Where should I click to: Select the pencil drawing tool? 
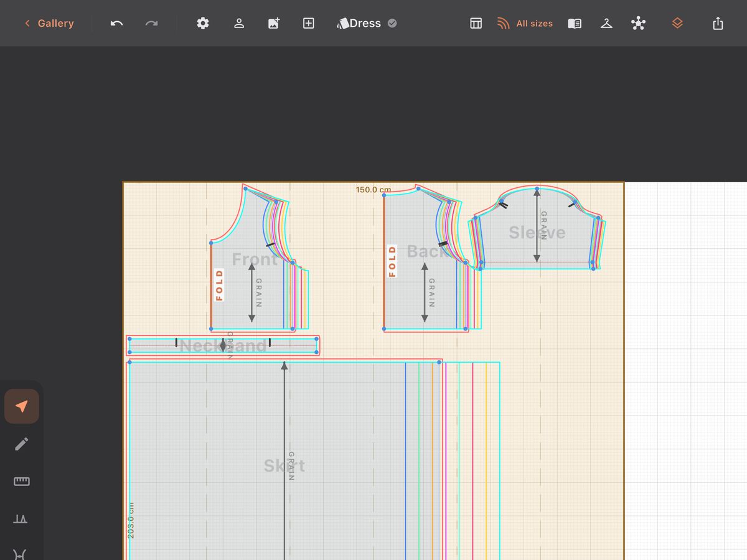tap(22, 444)
